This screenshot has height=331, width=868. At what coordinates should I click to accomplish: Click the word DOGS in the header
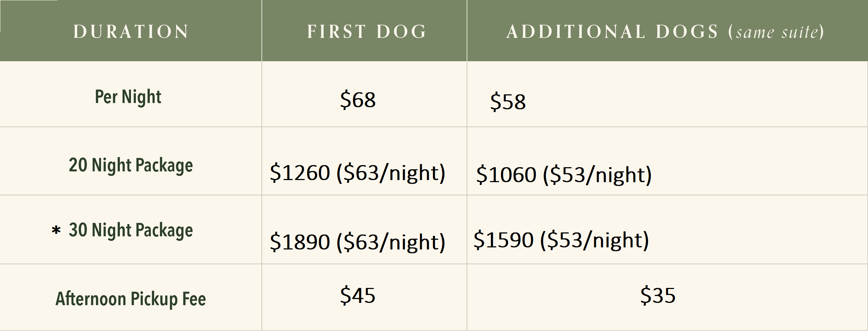[x=687, y=32]
